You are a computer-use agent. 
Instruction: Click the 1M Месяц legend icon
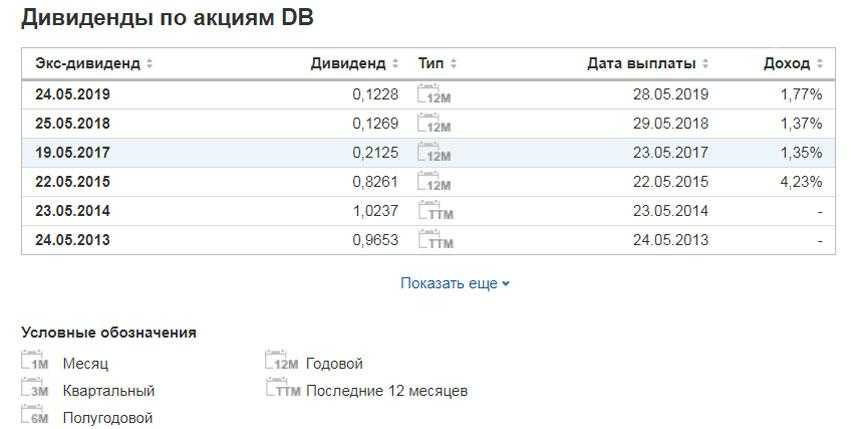35,363
